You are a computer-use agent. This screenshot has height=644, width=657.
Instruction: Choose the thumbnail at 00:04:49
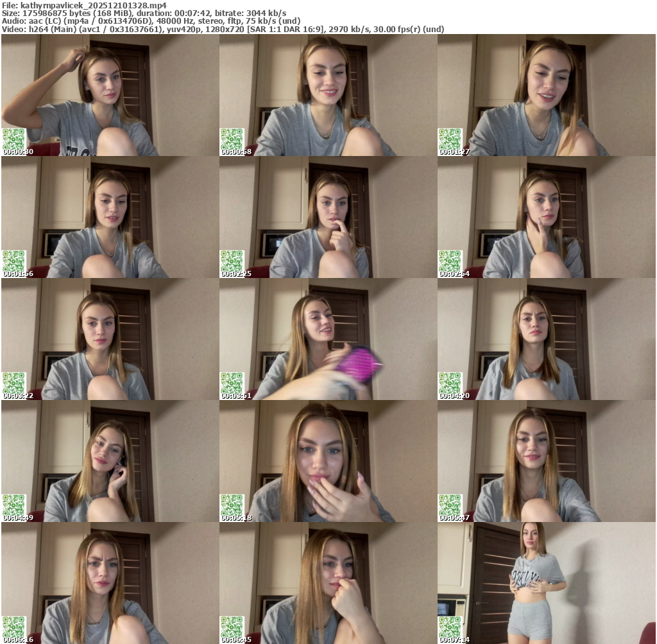point(110,461)
